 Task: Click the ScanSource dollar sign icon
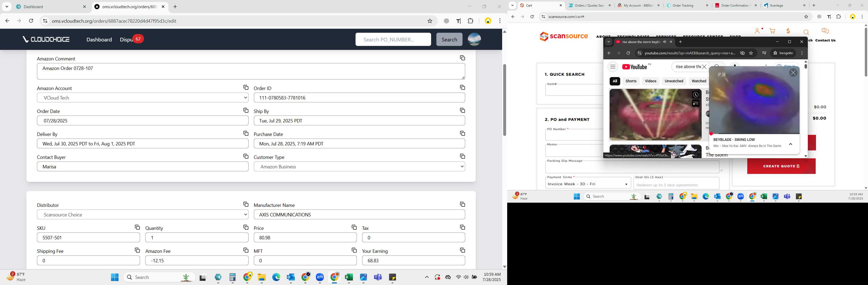pos(788,31)
